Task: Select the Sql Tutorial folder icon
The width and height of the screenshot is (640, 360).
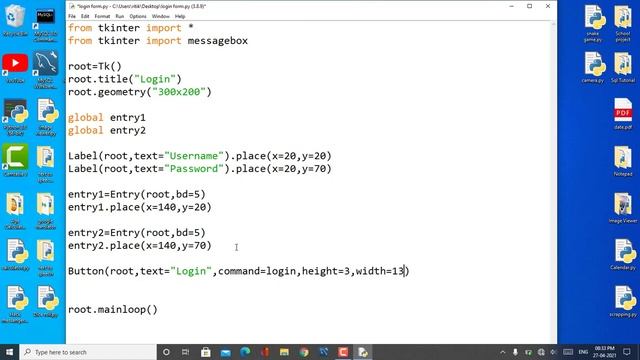Action: tap(623, 68)
